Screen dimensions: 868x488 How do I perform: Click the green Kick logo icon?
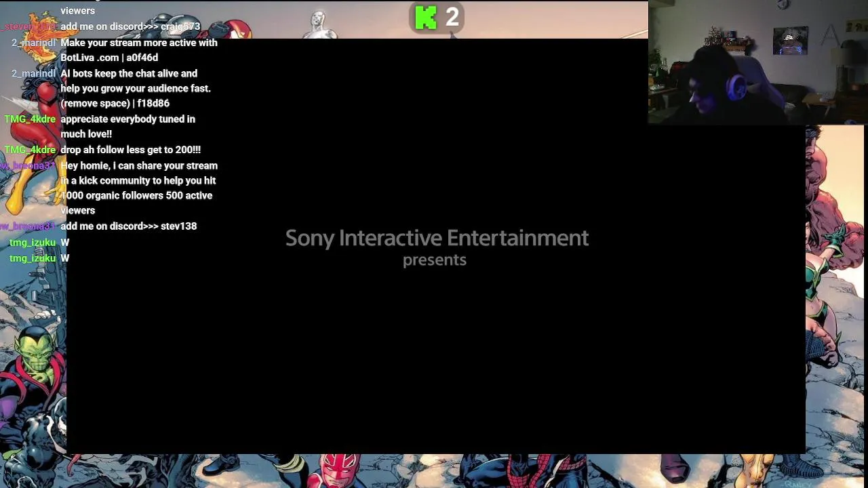point(426,18)
